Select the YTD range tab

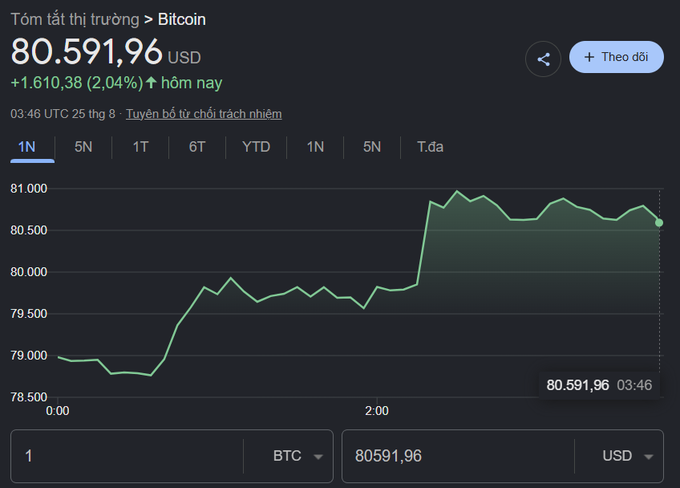[x=256, y=147]
